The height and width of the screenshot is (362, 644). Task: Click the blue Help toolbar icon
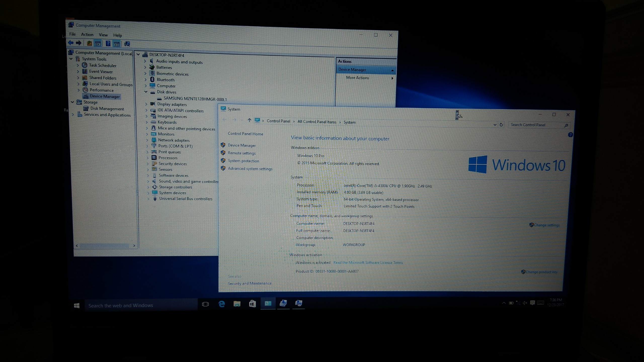click(x=108, y=43)
